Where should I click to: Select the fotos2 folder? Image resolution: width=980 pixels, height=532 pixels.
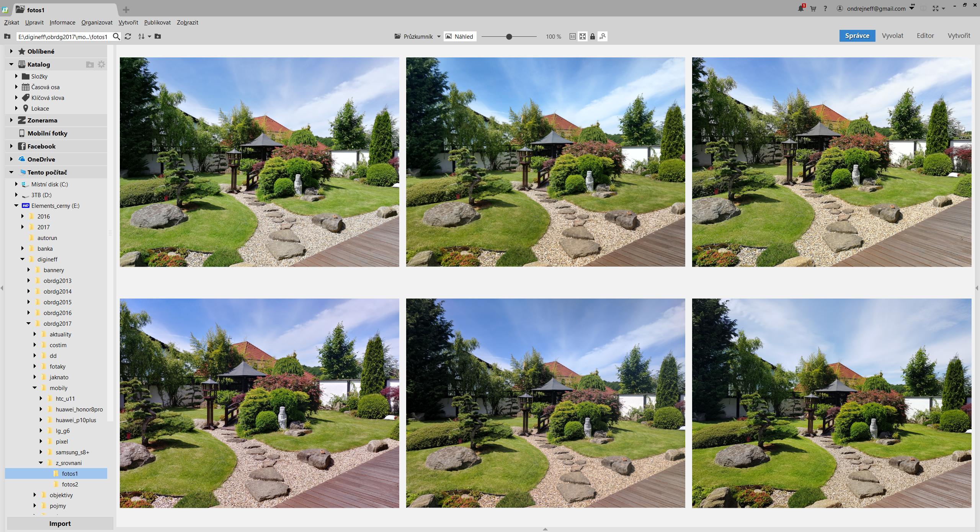pos(70,484)
